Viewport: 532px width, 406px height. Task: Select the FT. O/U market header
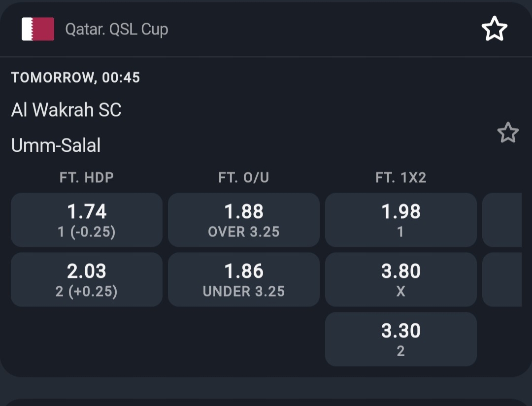click(244, 178)
